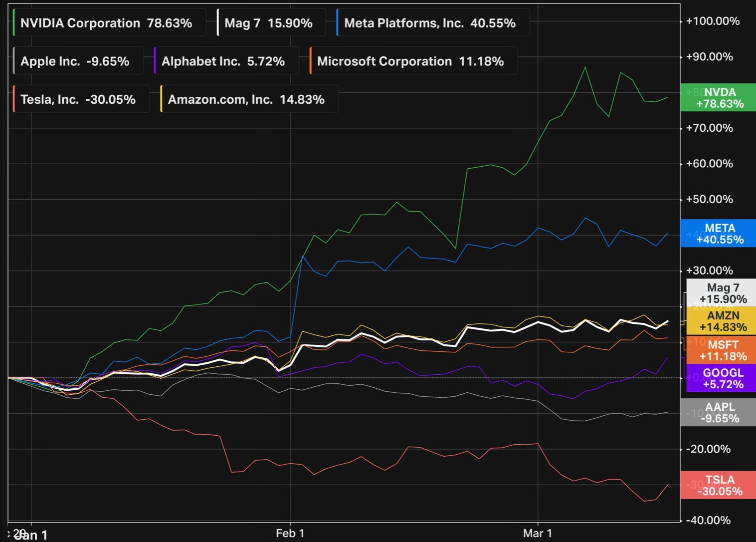Click the Jan 1 date label
The width and height of the screenshot is (756, 542).
point(31,535)
